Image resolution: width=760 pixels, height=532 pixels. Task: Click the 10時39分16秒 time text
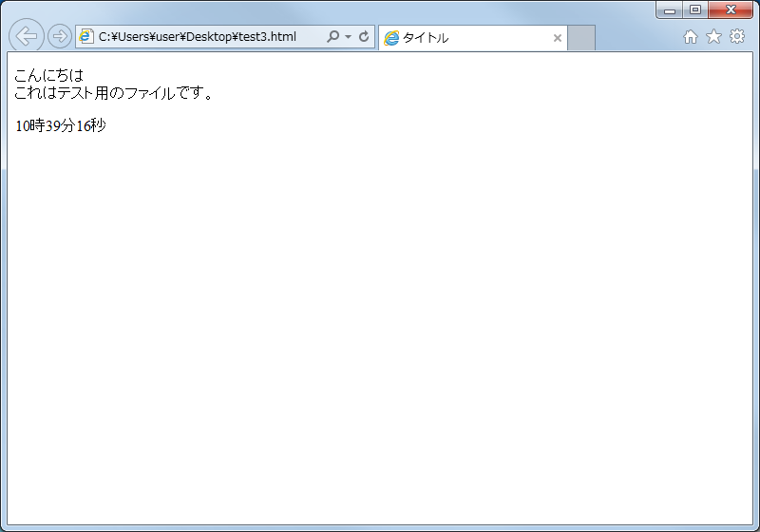click(x=60, y=125)
